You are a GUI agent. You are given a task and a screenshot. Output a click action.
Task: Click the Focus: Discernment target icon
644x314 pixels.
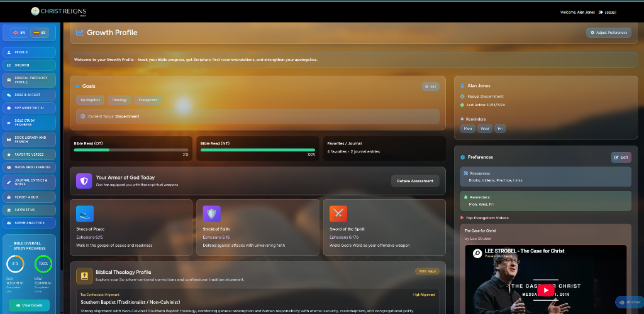pos(462,97)
